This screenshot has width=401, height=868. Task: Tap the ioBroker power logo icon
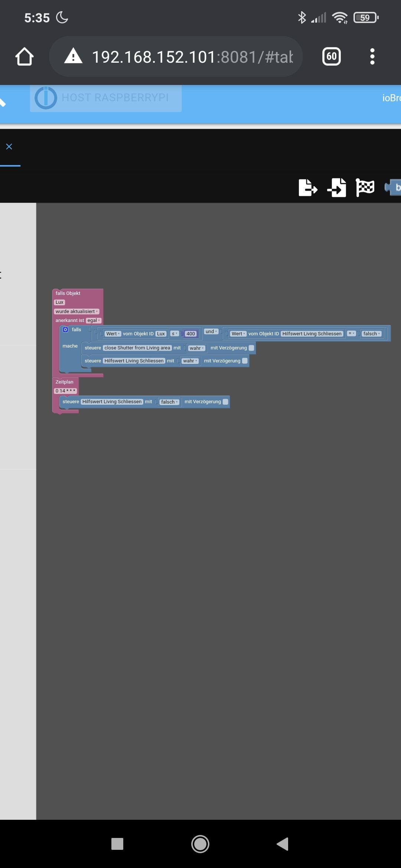[x=46, y=98]
